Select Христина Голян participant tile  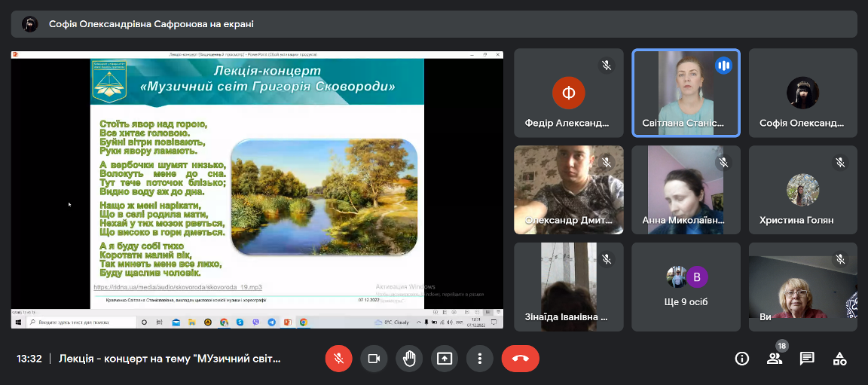[x=802, y=190]
